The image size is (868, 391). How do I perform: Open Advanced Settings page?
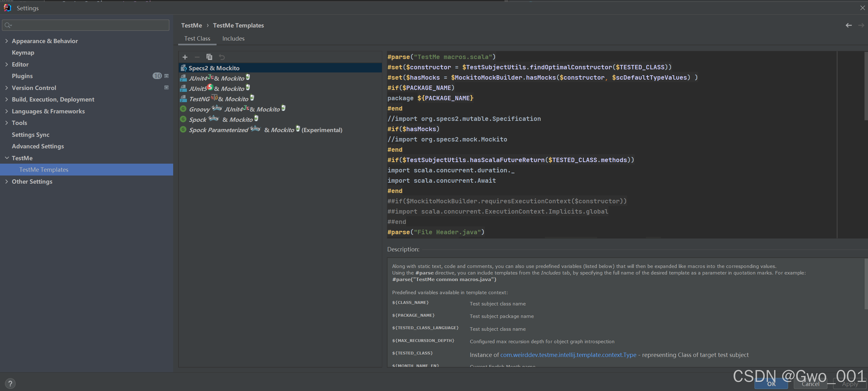tap(38, 146)
